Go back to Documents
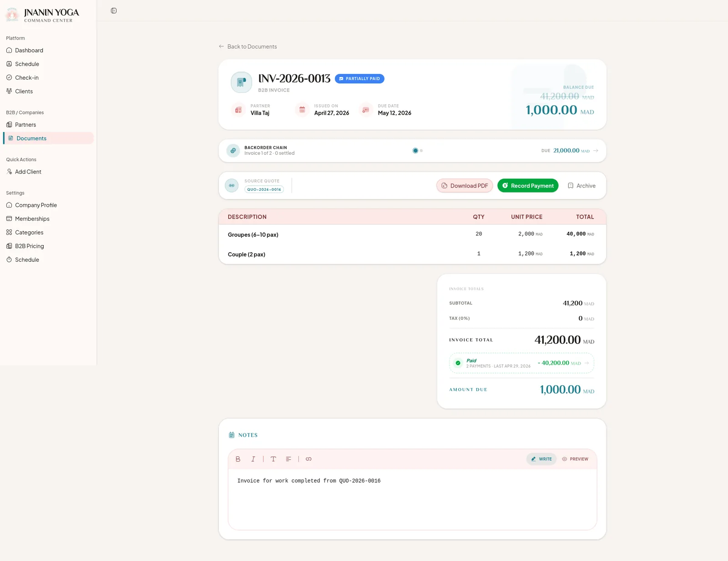 click(248, 46)
